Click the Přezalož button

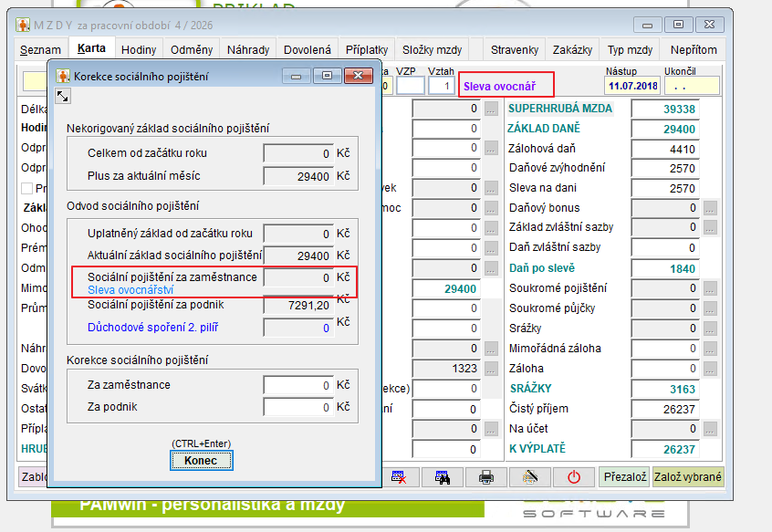624,476
